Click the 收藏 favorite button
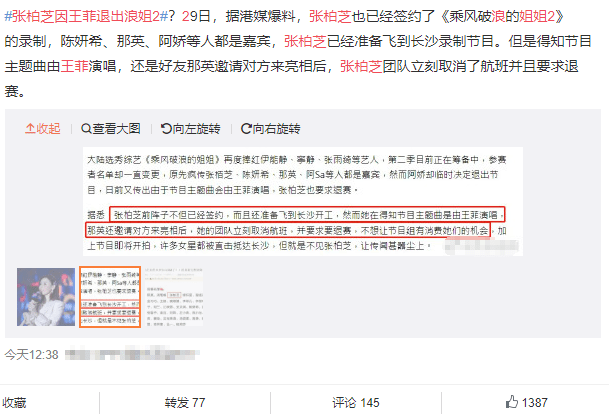Viewport: 609px width, 420px height. [x=14, y=403]
